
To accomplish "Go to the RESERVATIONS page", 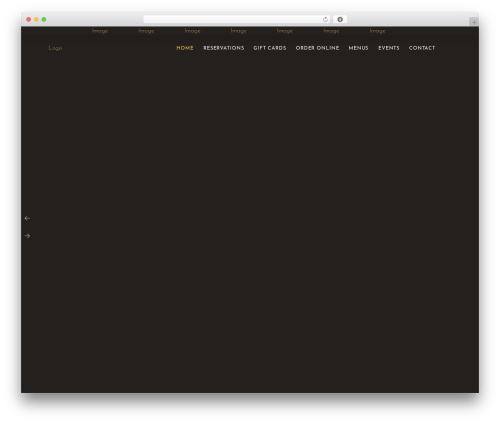I will coord(224,48).
